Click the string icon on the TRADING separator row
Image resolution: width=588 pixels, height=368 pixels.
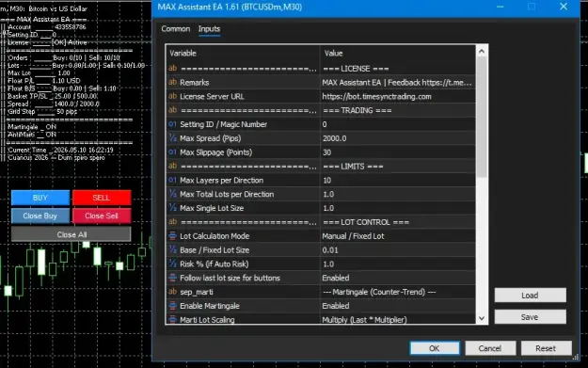(172, 110)
